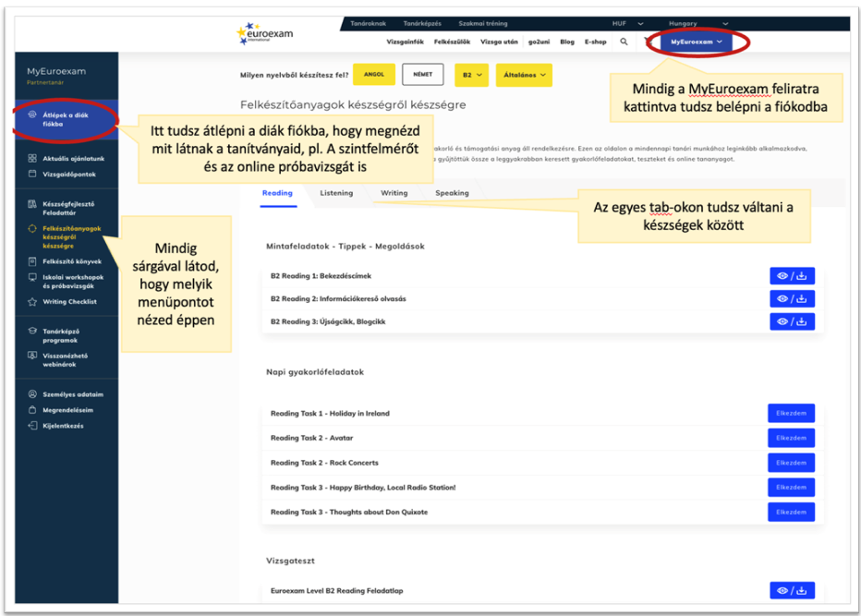Click Tanároknak in the top bar

tap(368, 24)
